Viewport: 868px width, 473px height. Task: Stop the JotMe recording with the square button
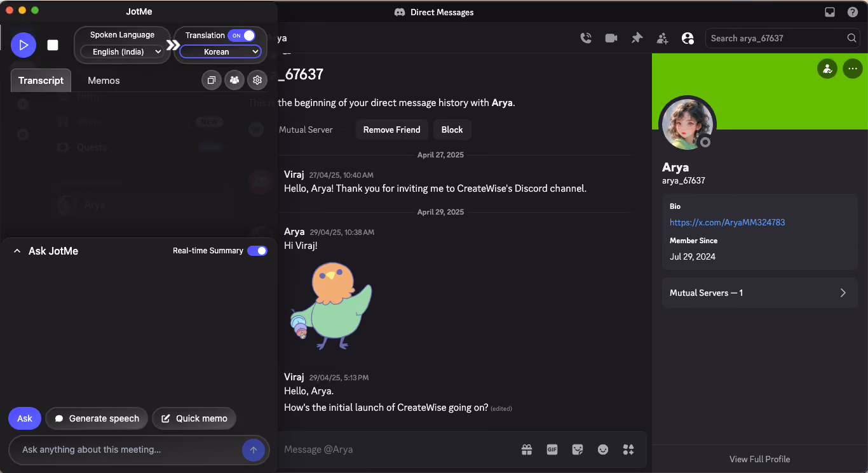(x=53, y=45)
